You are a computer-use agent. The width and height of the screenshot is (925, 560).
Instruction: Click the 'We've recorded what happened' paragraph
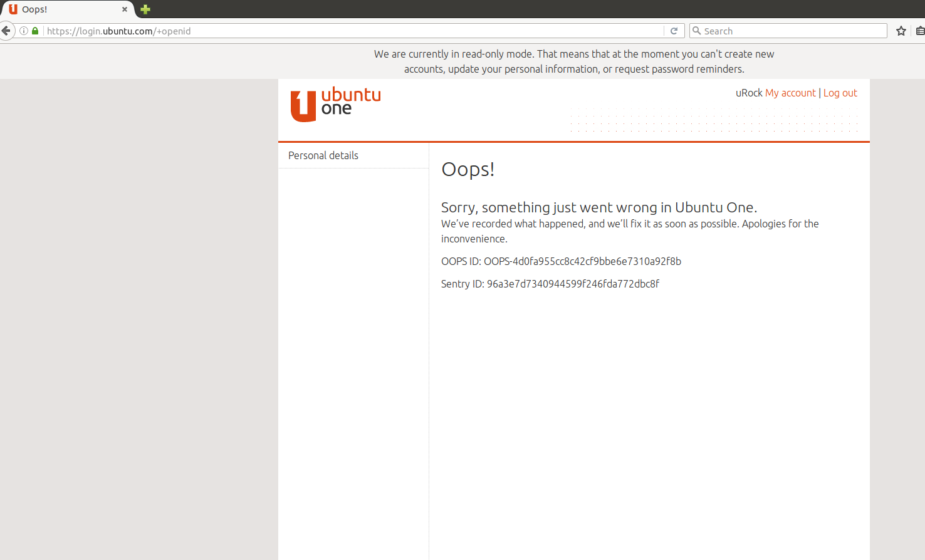tap(630, 231)
